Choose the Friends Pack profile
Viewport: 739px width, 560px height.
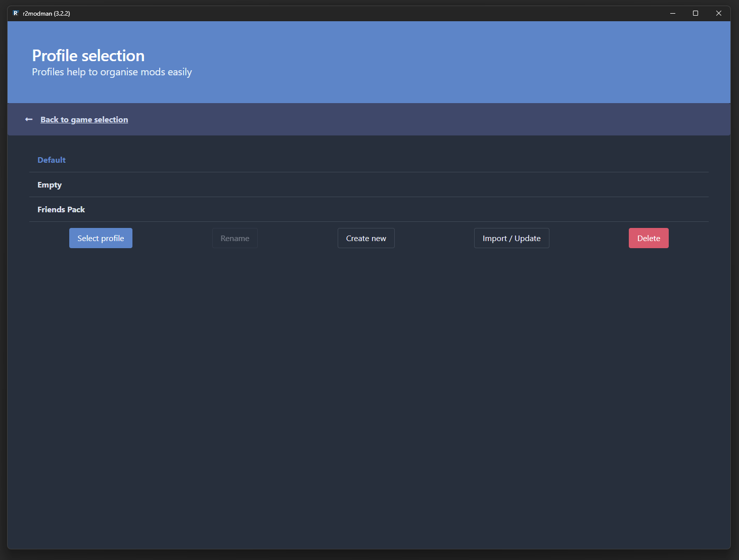coord(369,209)
